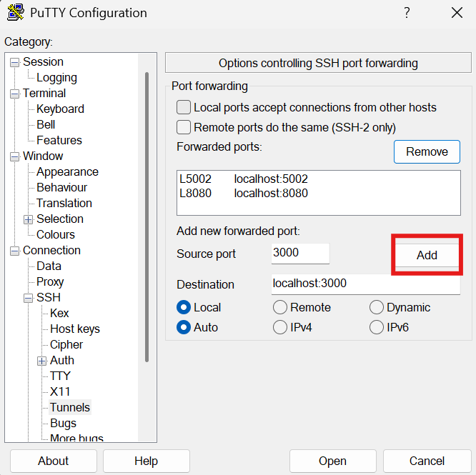This screenshot has height=475, width=476.
Task: Select the IPv4 radio button
Action: [280, 327]
